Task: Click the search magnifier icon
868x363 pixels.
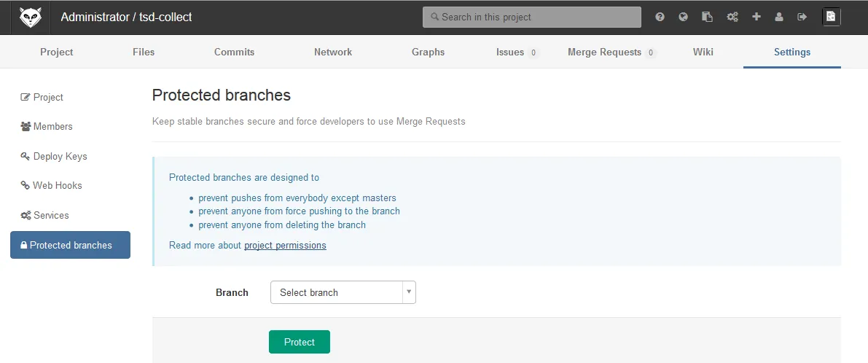Action: point(434,17)
